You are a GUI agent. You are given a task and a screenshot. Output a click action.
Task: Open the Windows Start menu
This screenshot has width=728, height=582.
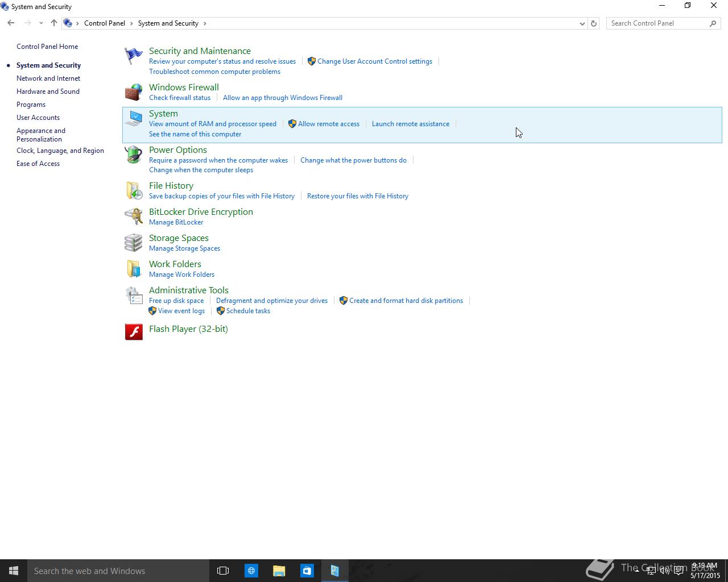pyautogui.click(x=14, y=571)
